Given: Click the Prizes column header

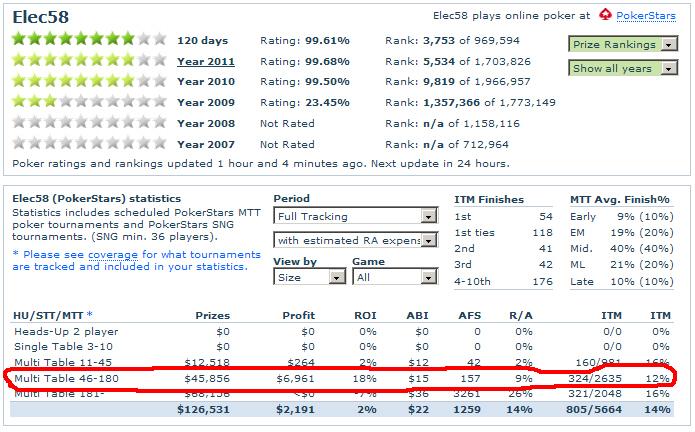Looking at the screenshot, I should pyautogui.click(x=213, y=315).
